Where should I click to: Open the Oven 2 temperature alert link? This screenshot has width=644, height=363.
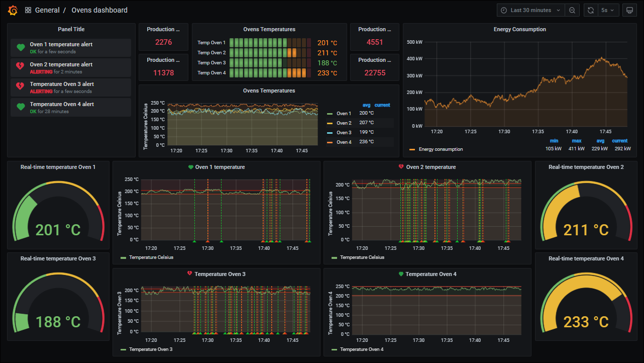(x=61, y=64)
